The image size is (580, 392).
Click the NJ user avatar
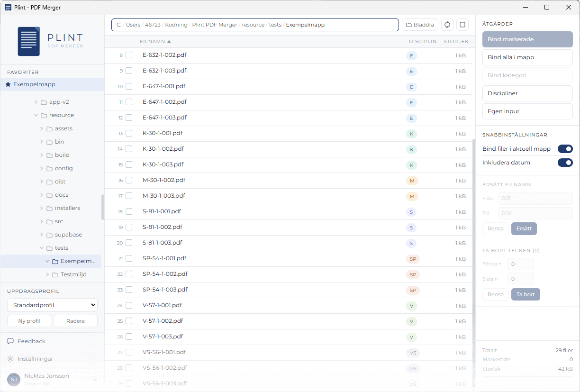coord(14,379)
